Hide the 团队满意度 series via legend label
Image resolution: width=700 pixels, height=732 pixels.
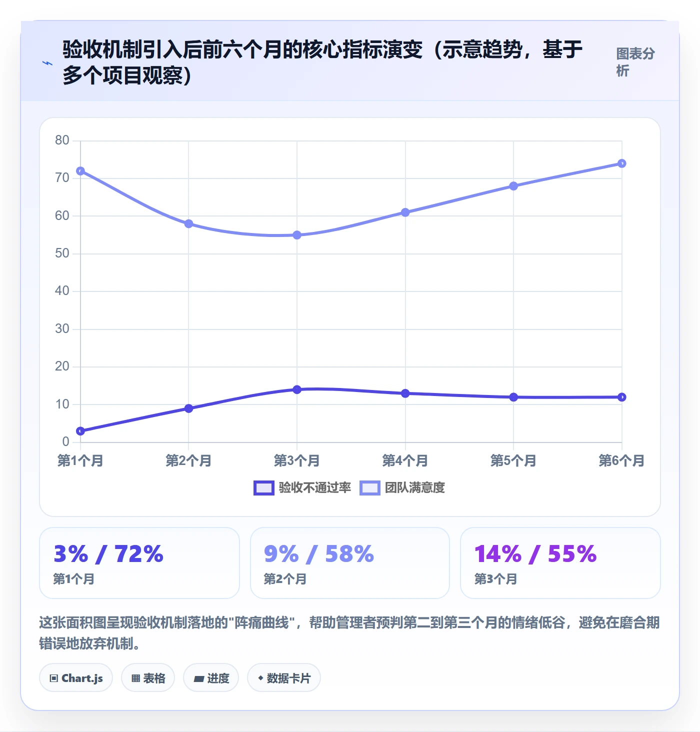(x=414, y=487)
